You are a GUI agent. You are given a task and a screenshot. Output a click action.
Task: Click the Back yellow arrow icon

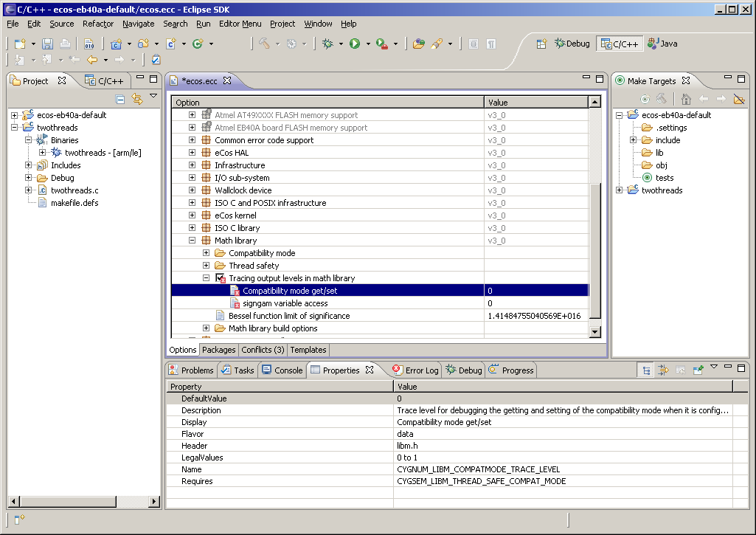pyautogui.click(x=92, y=60)
